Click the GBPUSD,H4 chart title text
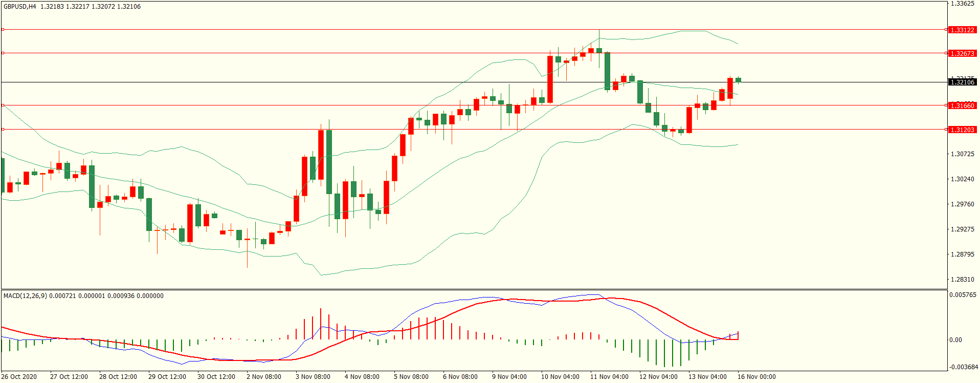 [20, 7]
